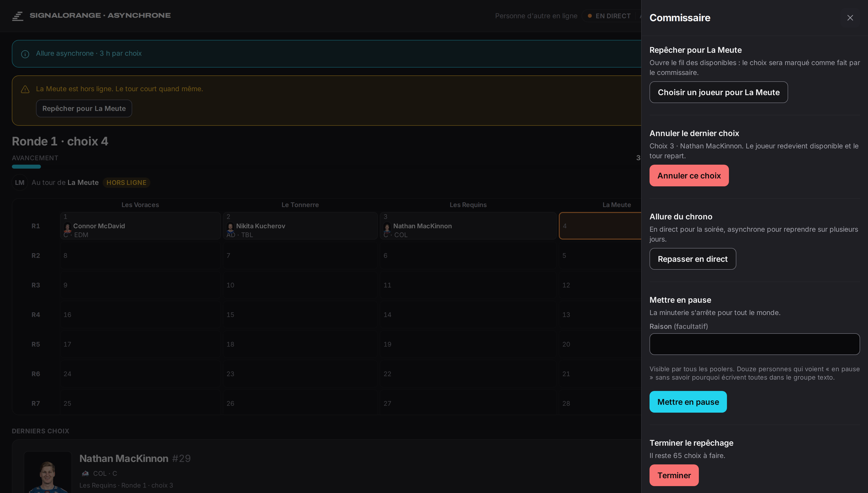This screenshot has width=868, height=493.
Task: Click the Colorado team logo icon
Action: coord(85,473)
